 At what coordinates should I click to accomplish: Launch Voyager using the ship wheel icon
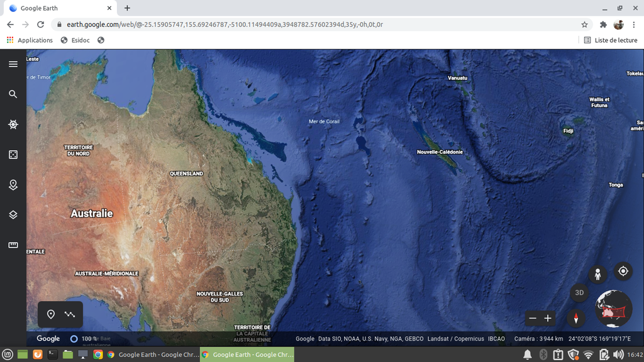tap(13, 124)
